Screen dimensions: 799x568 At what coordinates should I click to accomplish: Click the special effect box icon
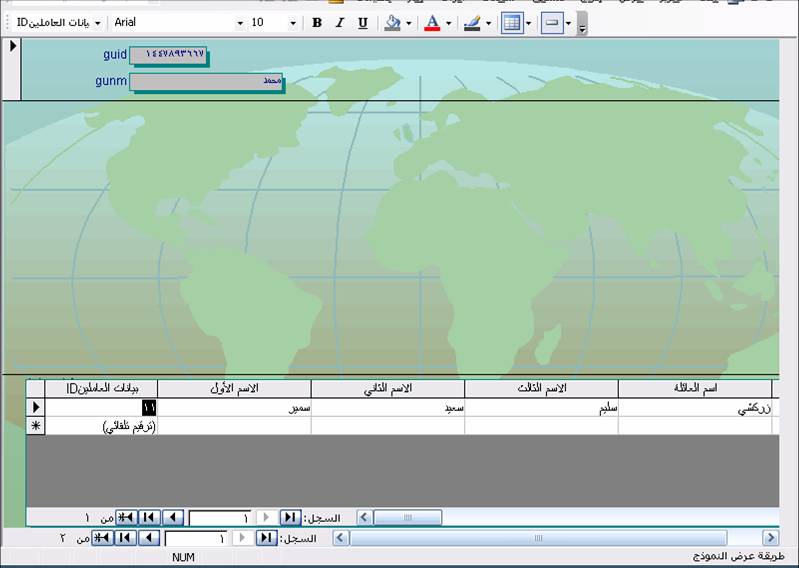click(552, 23)
